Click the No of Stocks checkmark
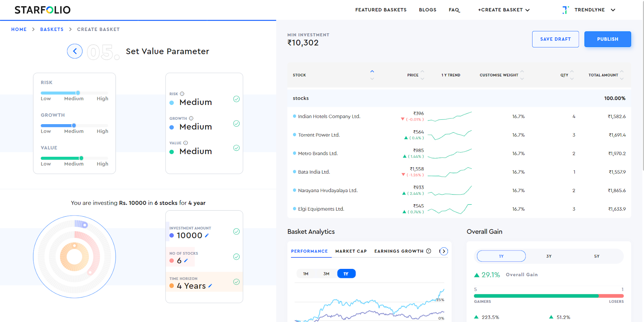Screen dimensions: 644x322 coord(237,257)
